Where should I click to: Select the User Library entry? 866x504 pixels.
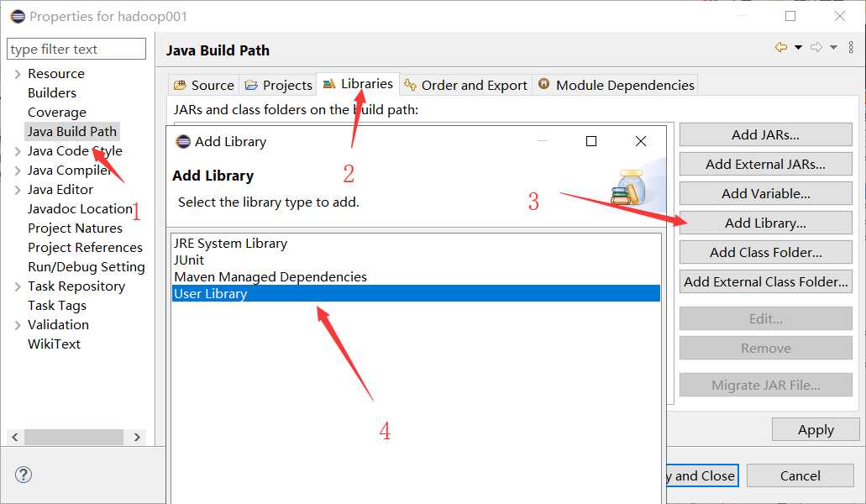[416, 293]
